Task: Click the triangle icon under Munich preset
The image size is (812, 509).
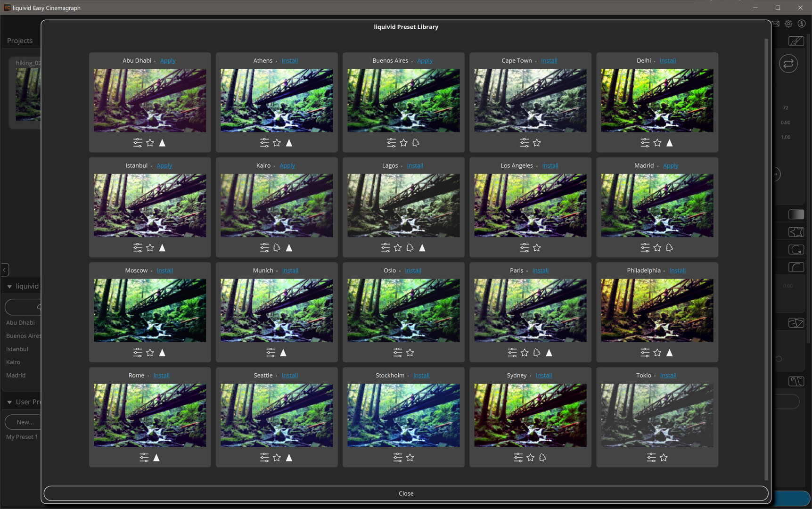Action: (x=283, y=353)
